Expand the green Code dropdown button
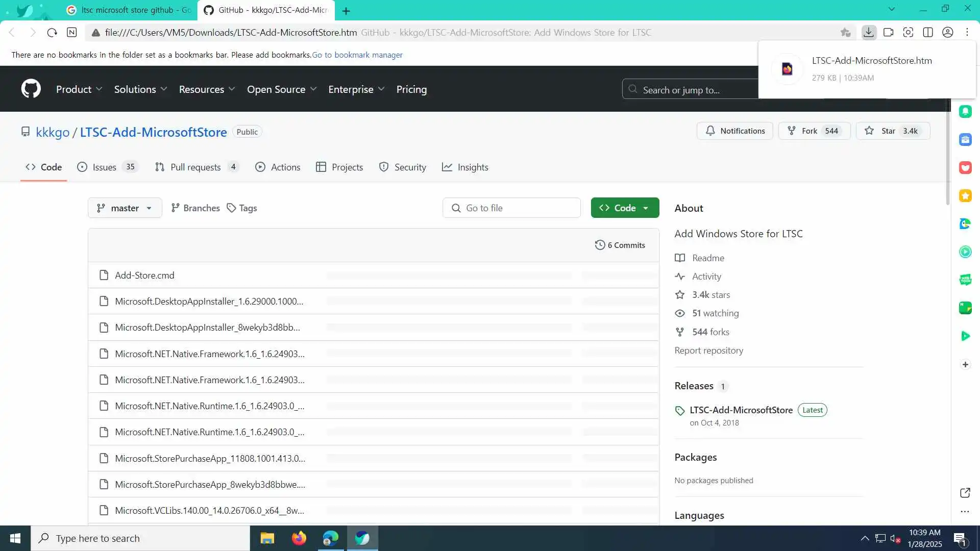 [x=625, y=208]
